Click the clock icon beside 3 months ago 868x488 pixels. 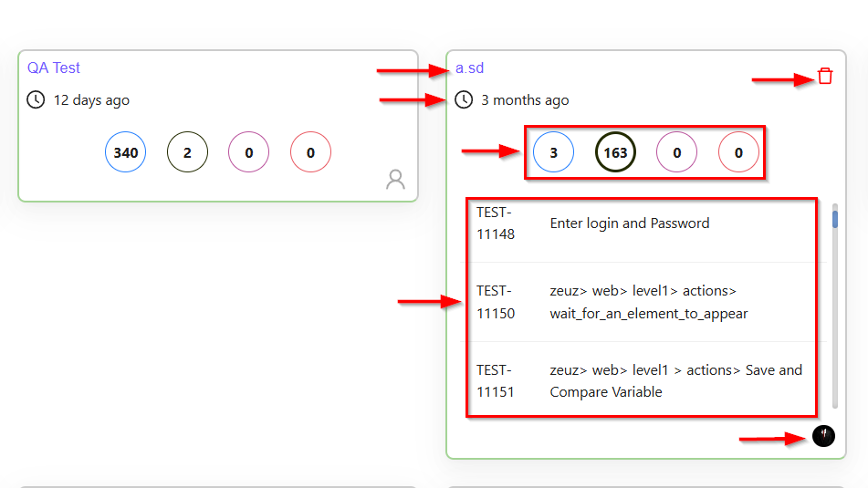[x=464, y=99]
